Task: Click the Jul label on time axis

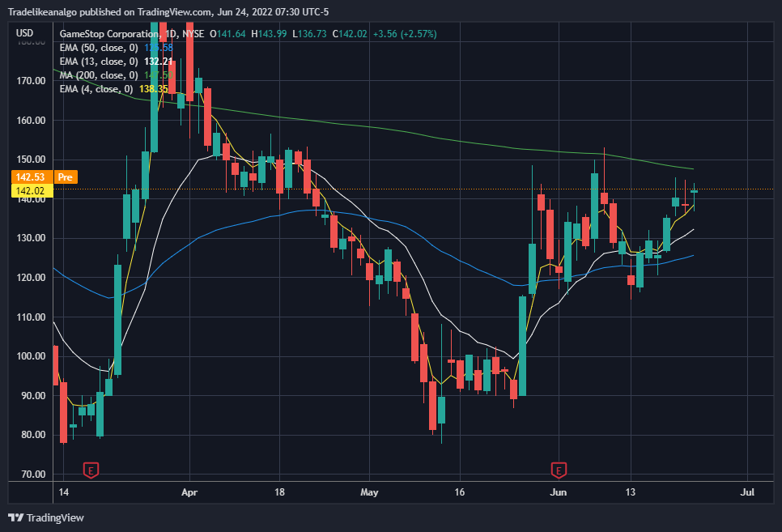Action: pos(747,492)
